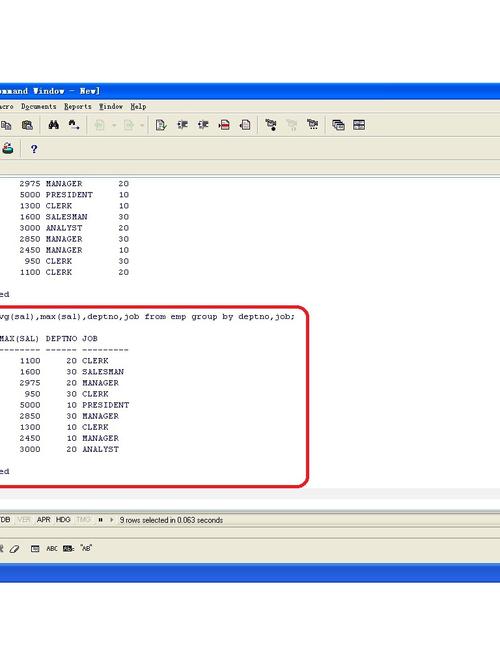Click the Unindent selection icon
Screen dimensions: 500x666
pos(203,125)
